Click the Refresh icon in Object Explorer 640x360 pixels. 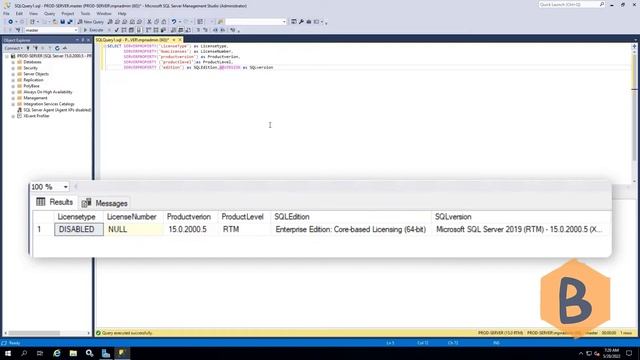(57, 48)
